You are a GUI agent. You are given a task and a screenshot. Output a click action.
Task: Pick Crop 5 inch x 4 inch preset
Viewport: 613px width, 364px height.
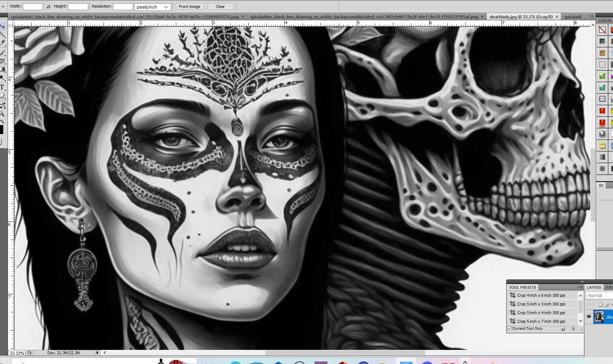coord(541,313)
